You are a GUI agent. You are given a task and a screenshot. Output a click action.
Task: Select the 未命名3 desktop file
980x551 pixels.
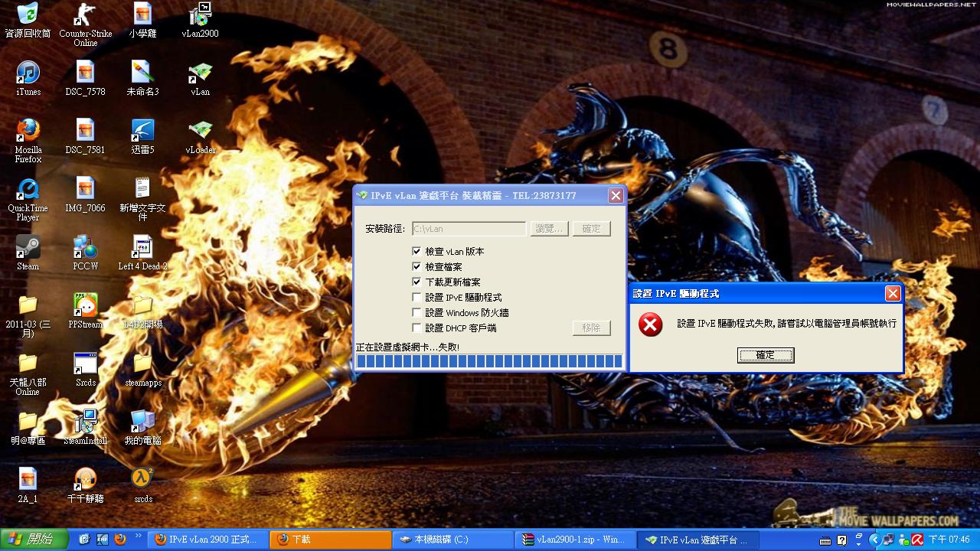click(x=142, y=78)
